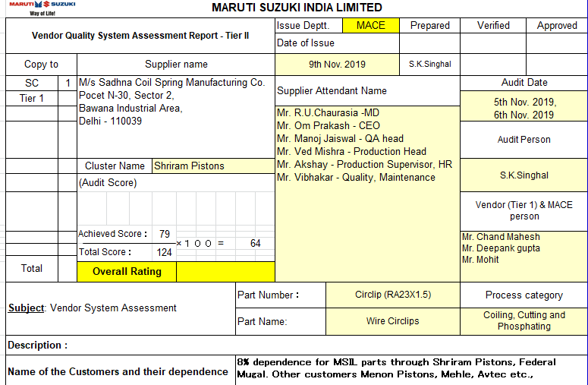
Task: Select 'Mr. Om Prakash - CEO' entry
Action: [329, 126]
